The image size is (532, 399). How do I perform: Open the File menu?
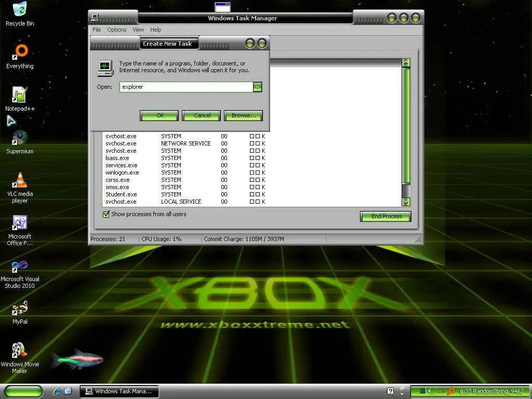pos(97,30)
